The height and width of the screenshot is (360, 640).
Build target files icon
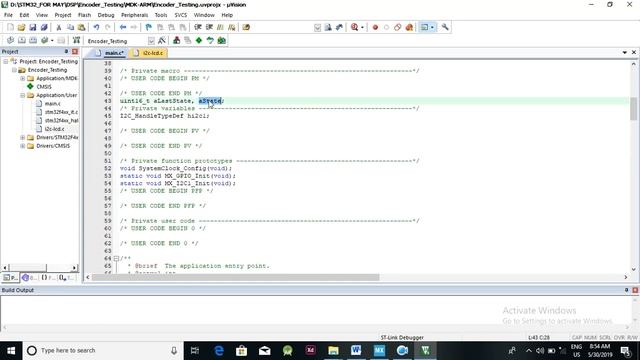tap(22, 40)
